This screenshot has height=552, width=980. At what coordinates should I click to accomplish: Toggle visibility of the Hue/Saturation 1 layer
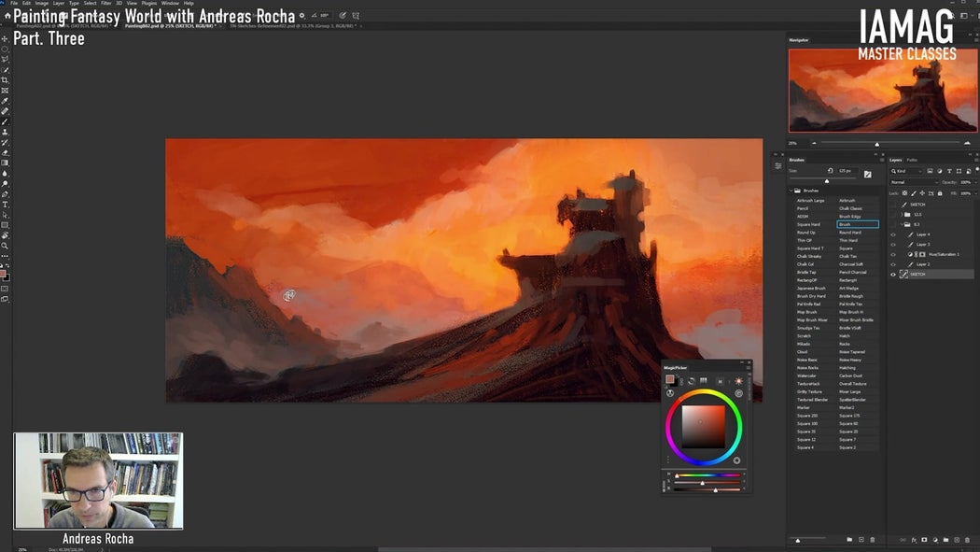(893, 254)
